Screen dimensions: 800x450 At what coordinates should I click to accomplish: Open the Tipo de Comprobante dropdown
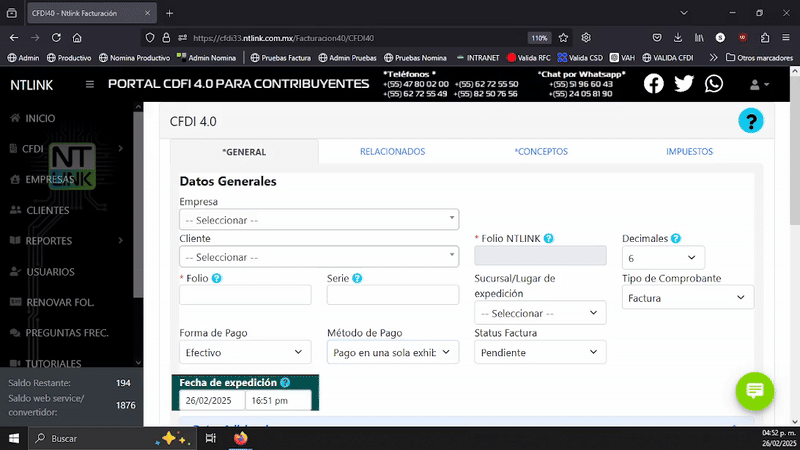point(687,297)
